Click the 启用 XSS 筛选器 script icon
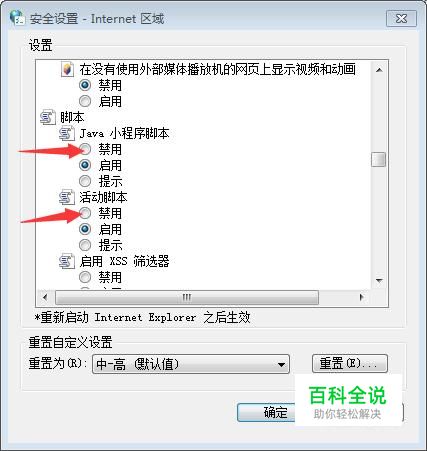 [67, 261]
